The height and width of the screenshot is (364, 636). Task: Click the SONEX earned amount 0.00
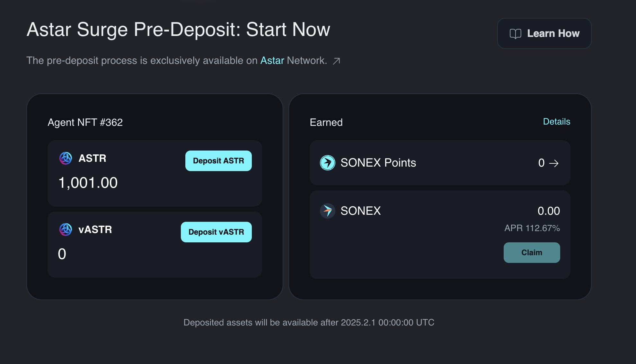pyautogui.click(x=549, y=211)
